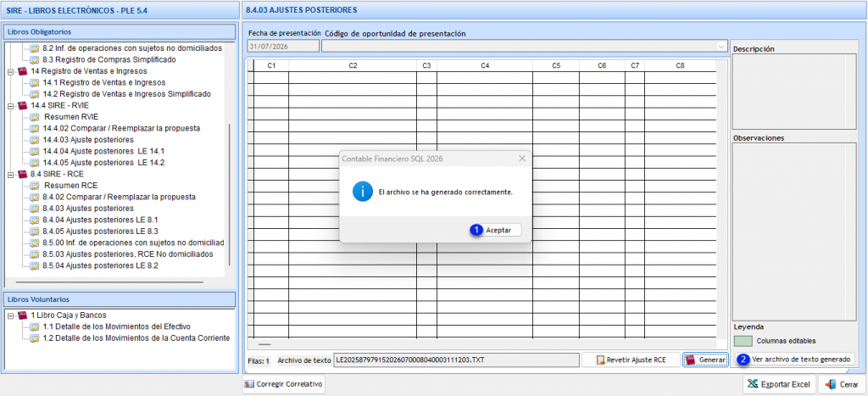Click the Generar button
Image resolution: width=868 pixels, height=396 pixels.
705,360
